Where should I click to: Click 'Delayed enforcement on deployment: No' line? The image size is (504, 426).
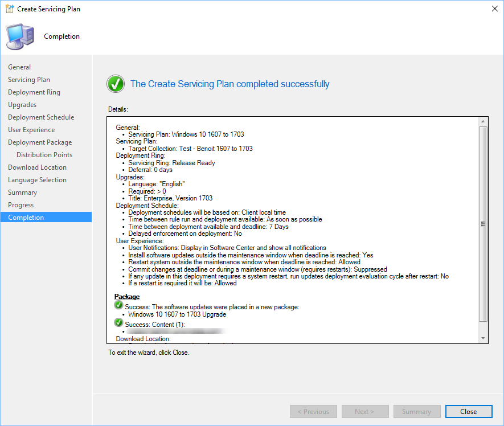tap(185, 234)
